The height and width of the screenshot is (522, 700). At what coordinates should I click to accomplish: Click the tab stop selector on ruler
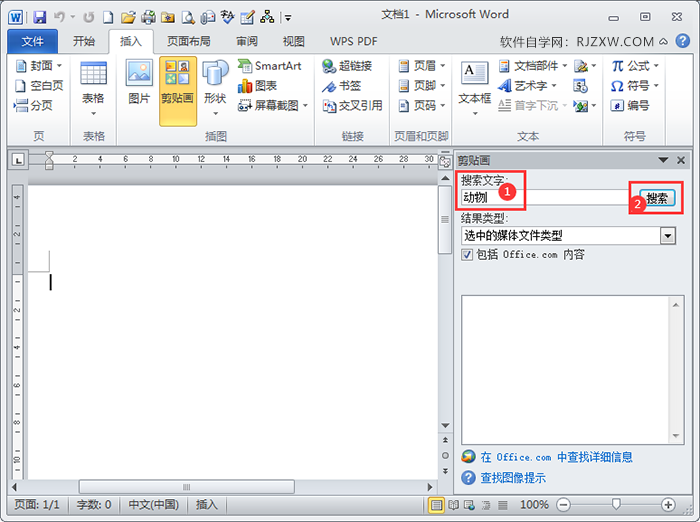18,159
